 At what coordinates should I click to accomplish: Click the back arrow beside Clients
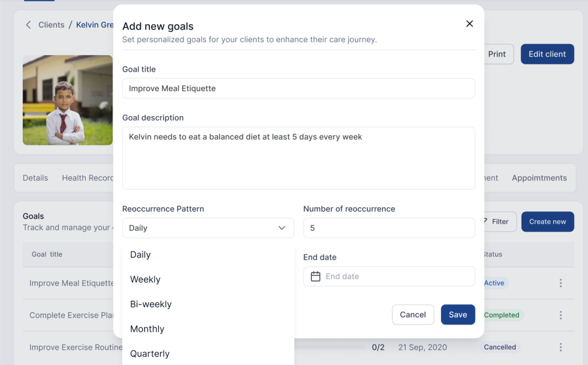click(28, 25)
